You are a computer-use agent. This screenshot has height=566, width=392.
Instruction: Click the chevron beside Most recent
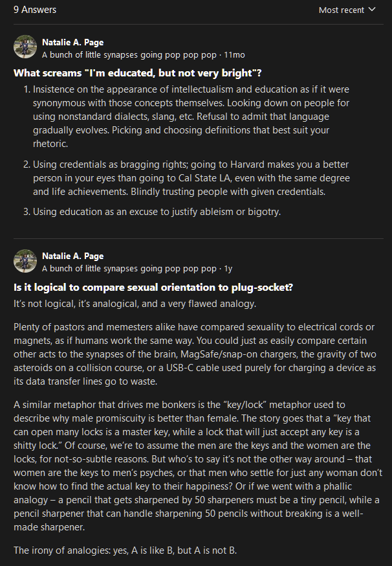[372, 10]
